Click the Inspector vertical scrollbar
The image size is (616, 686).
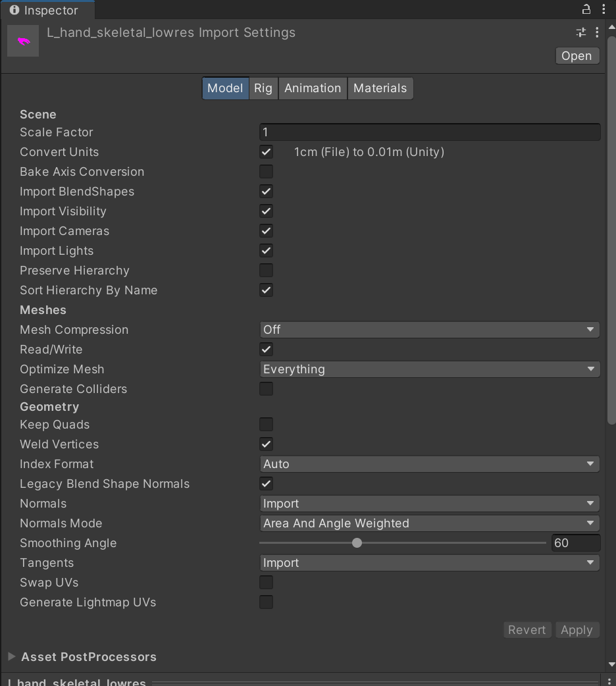[x=611, y=230]
